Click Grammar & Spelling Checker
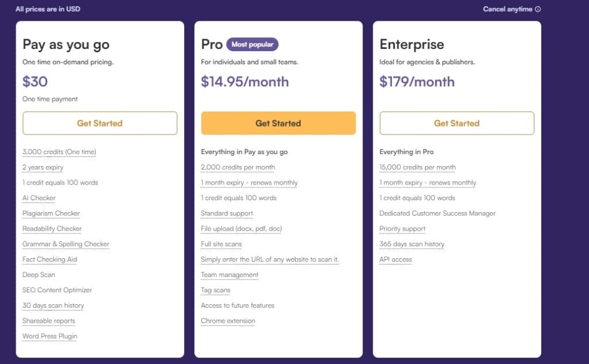 (66, 244)
